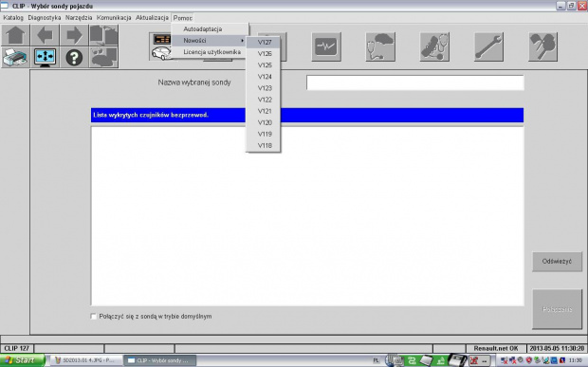
Task: Click the Home house icon
Action: [x=15, y=35]
